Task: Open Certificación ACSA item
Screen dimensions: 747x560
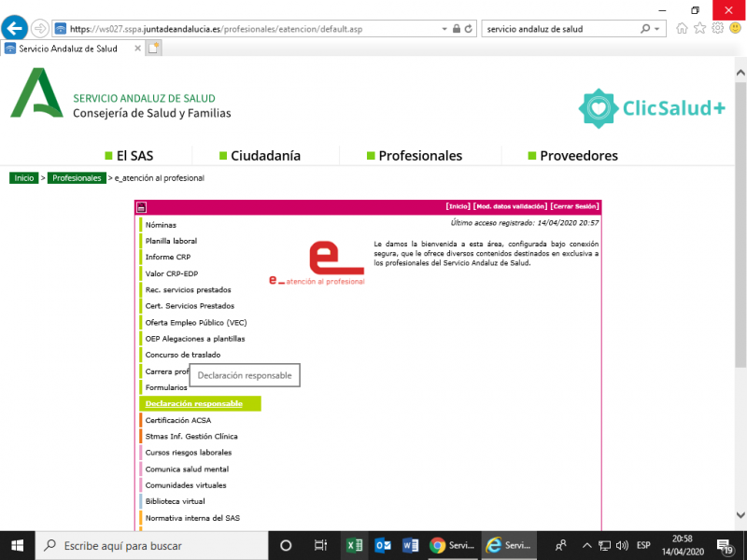Action: coord(178,421)
